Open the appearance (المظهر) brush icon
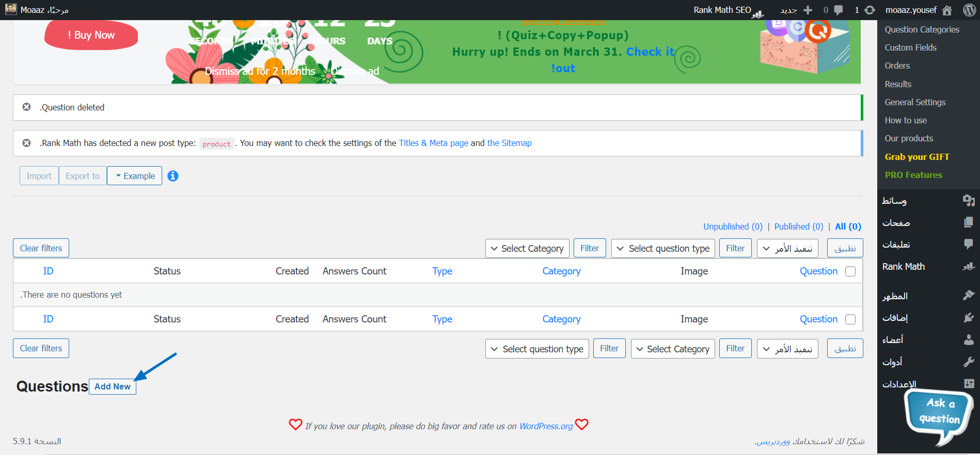The width and height of the screenshot is (980, 455). 969,295
